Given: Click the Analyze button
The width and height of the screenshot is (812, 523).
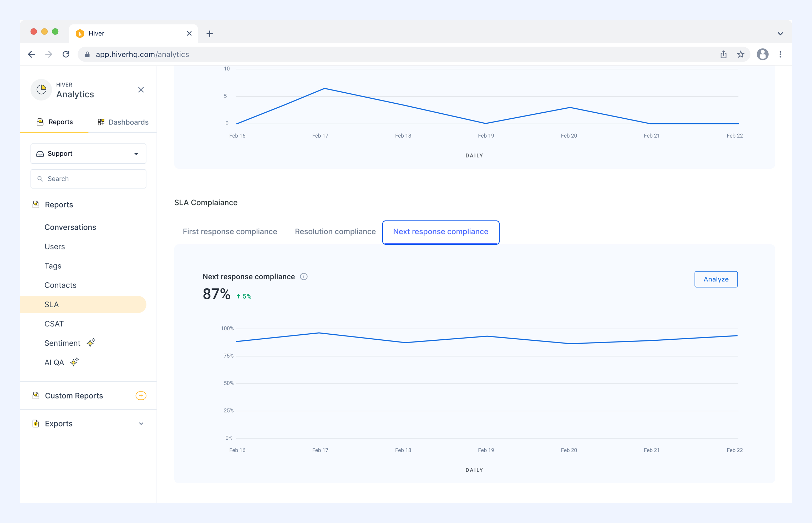Looking at the screenshot, I should pyautogui.click(x=716, y=279).
